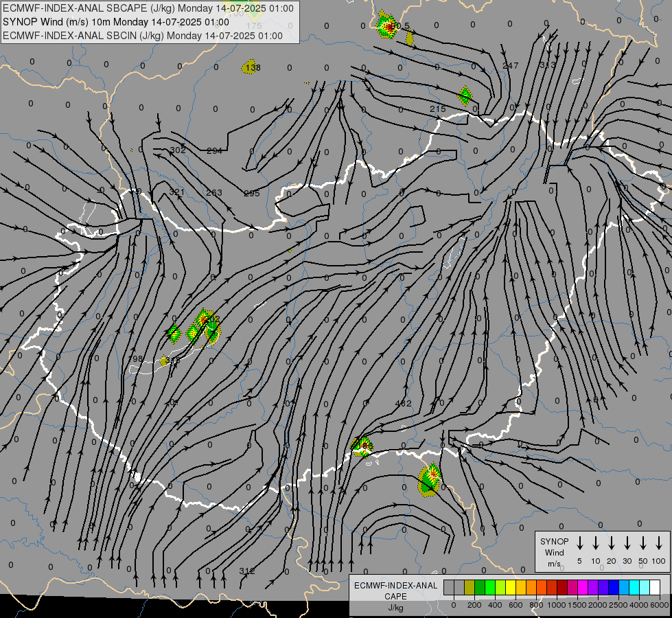Click the 4000 tick label on the CAPE scale
Image resolution: width=672 pixels, height=618 pixels.
click(x=639, y=605)
